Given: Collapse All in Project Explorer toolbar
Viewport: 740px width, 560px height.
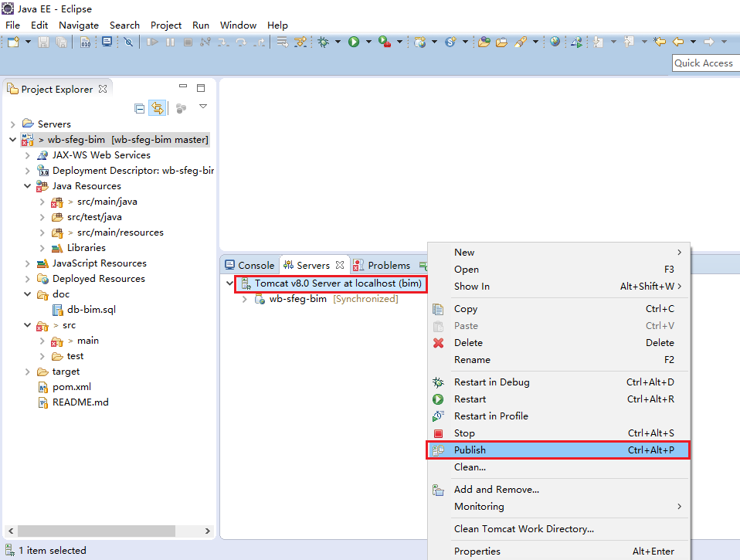Looking at the screenshot, I should click(140, 108).
